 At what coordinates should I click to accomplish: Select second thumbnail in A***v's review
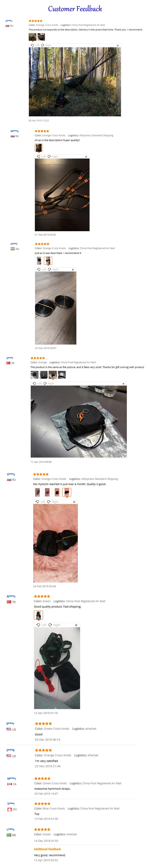[41, 37]
